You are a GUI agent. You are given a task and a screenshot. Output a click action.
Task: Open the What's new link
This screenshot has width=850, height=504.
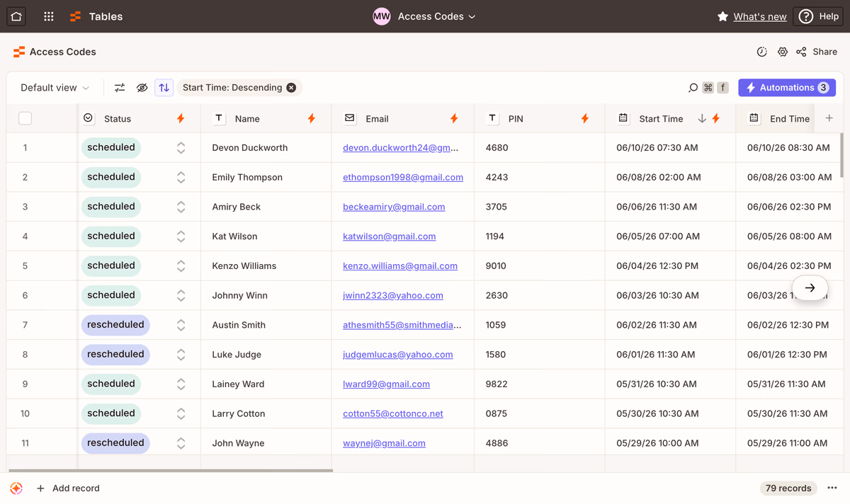coord(760,16)
